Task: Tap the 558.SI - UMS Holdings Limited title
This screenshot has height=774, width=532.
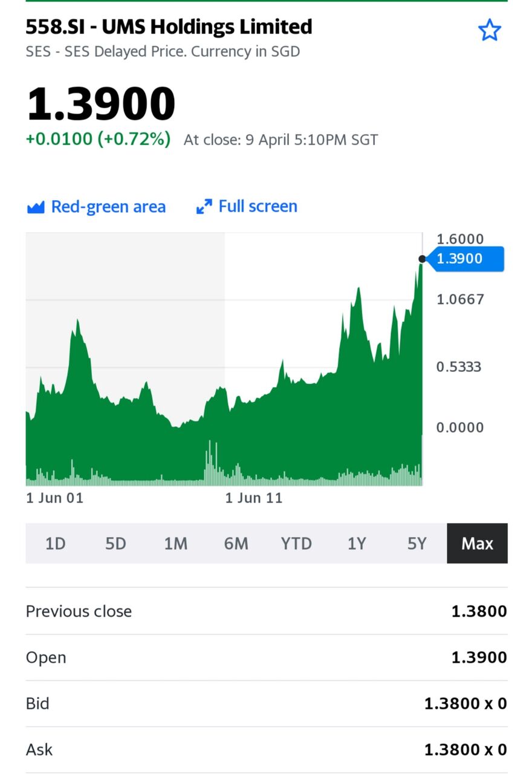Action: click(x=169, y=27)
